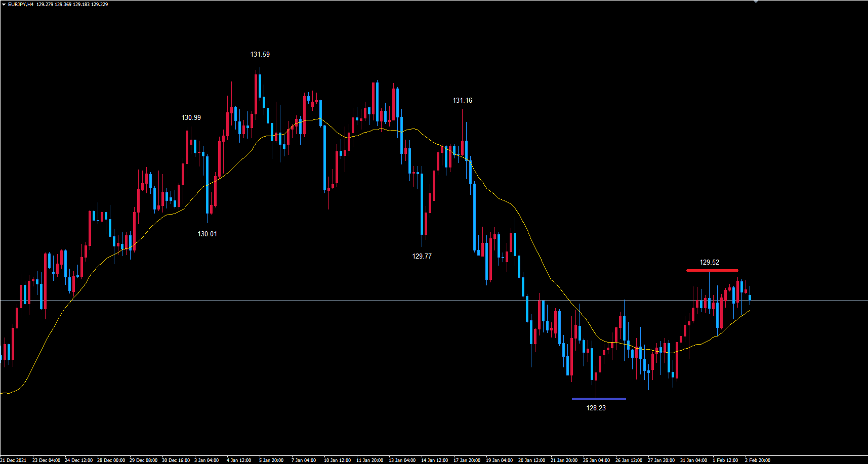Click the EURJPY,H4 symbol title text

tap(21, 5)
